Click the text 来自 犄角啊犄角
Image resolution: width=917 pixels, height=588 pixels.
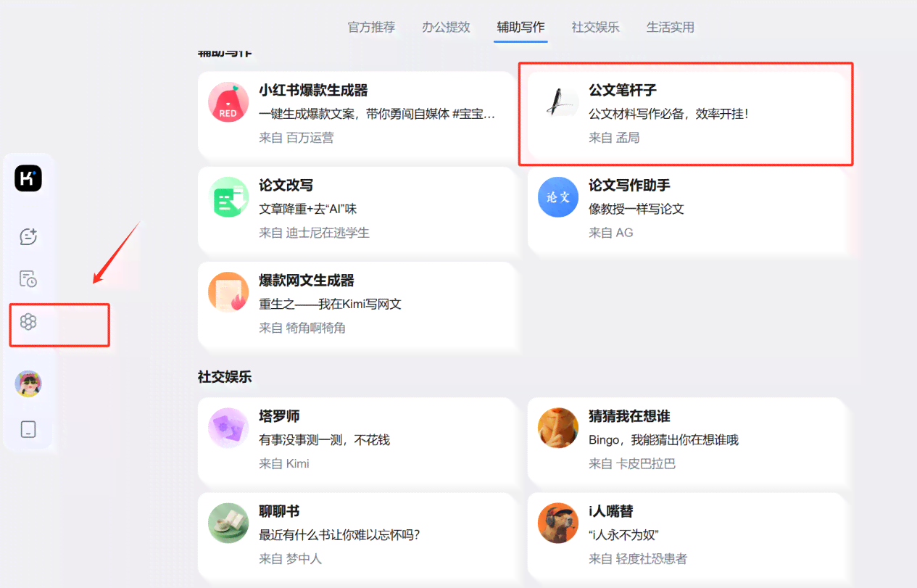point(302,327)
